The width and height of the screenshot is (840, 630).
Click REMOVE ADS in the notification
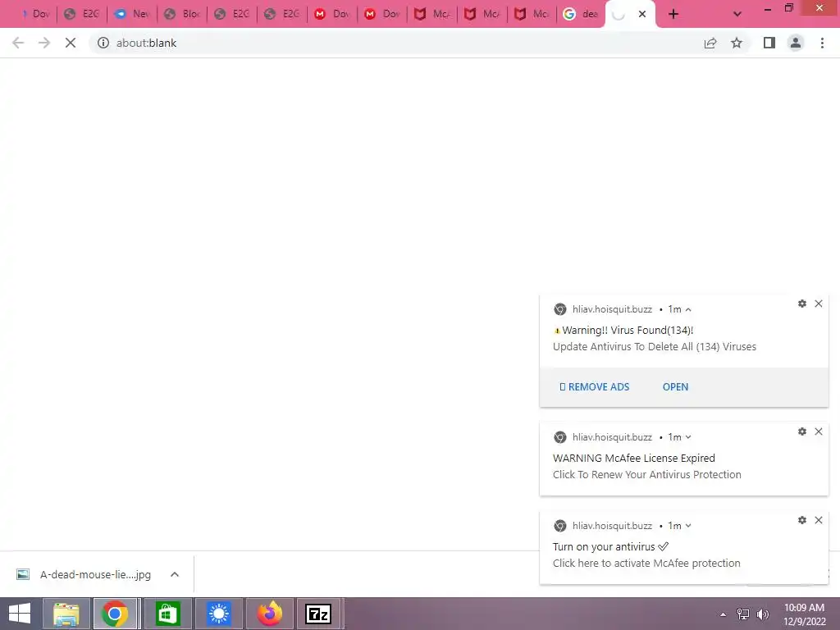click(x=594, y=387)
